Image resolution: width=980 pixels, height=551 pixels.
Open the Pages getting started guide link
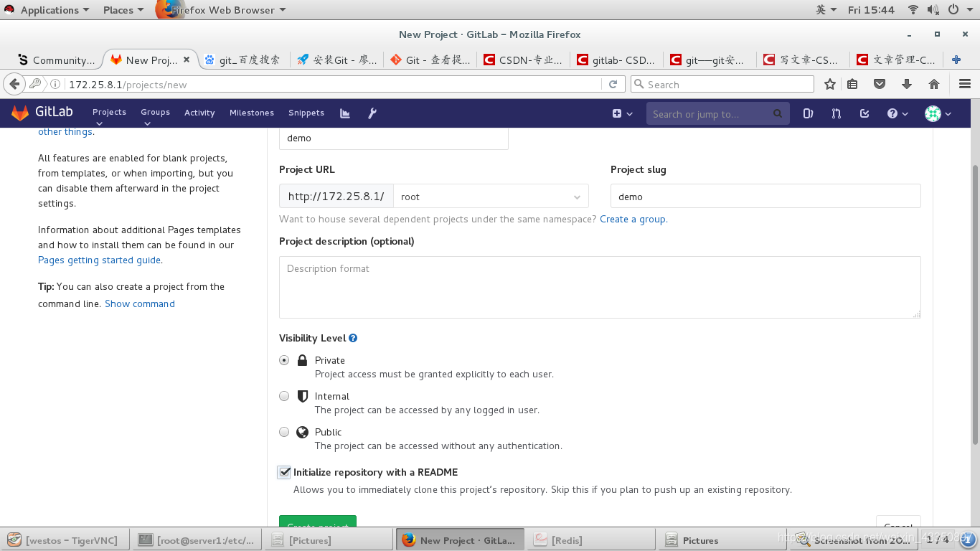99,260
